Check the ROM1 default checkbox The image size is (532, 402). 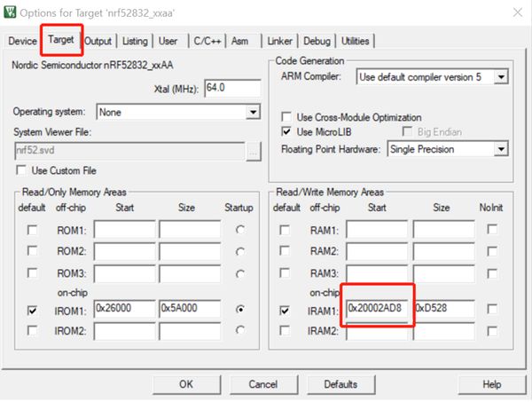coord(32,230)
